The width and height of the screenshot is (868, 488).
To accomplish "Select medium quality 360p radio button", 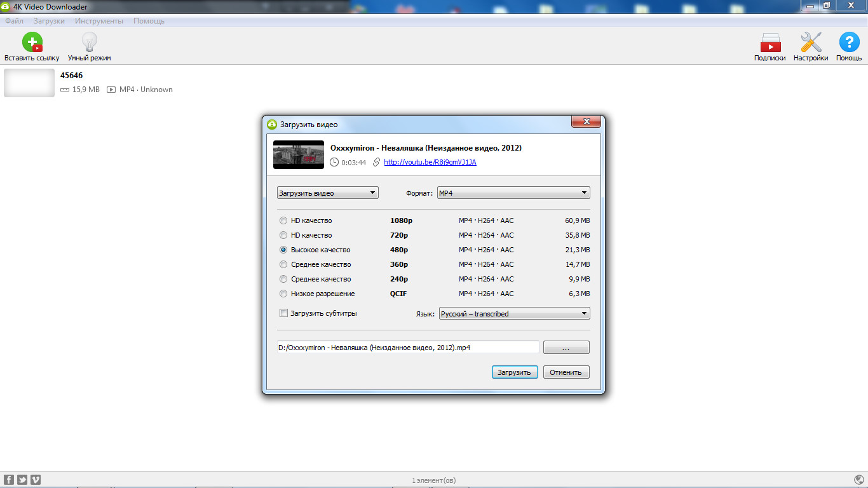I will click(283, 264).
